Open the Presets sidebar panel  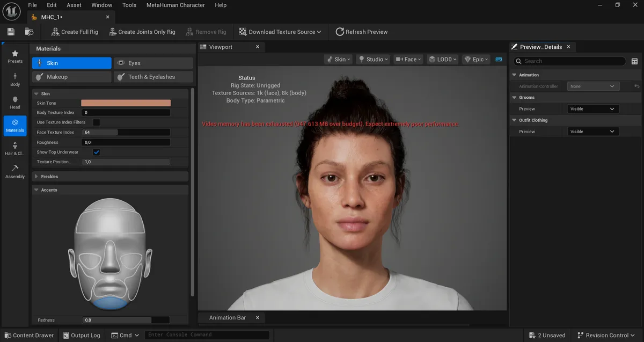[15, 56]
